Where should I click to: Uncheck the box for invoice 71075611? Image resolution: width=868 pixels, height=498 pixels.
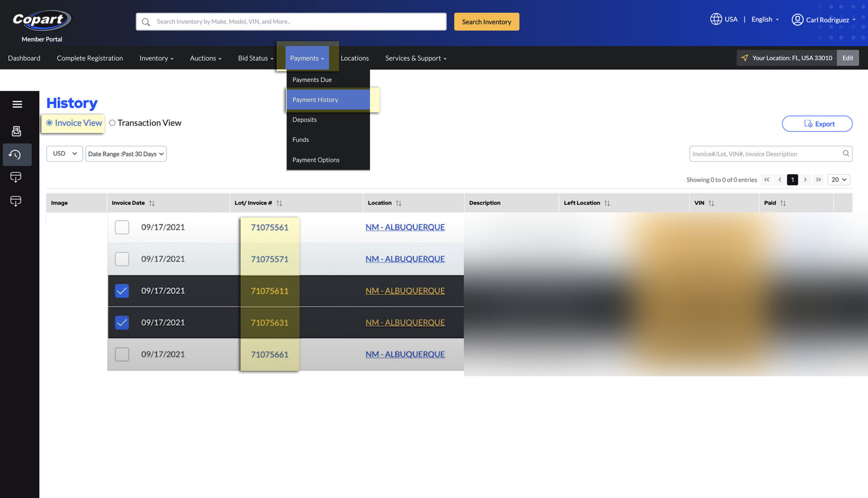click(x=122, y=291)
